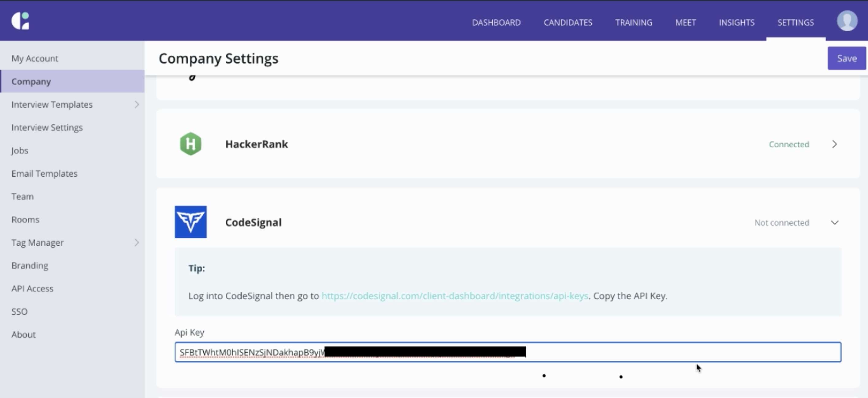Click the HackerRank integration icon
The width and height of the screenshot is (868, 398).
point(191,144)
